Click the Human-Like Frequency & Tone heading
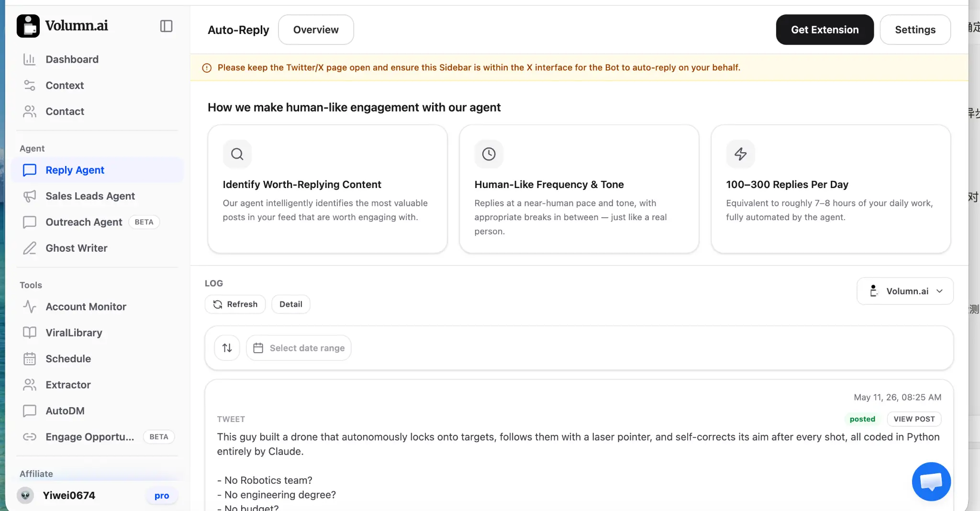 click(549, 184)
